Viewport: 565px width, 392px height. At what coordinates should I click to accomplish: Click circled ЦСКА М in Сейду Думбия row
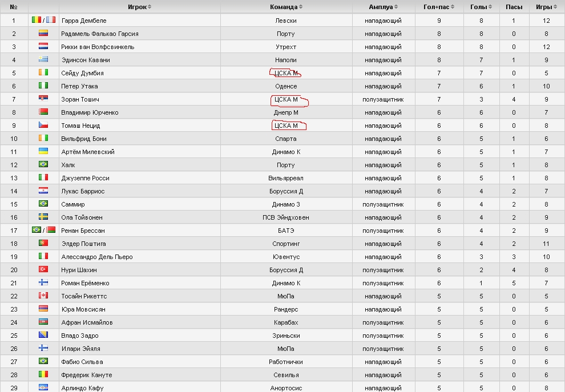pyautogui.click(x=285, y=73)
